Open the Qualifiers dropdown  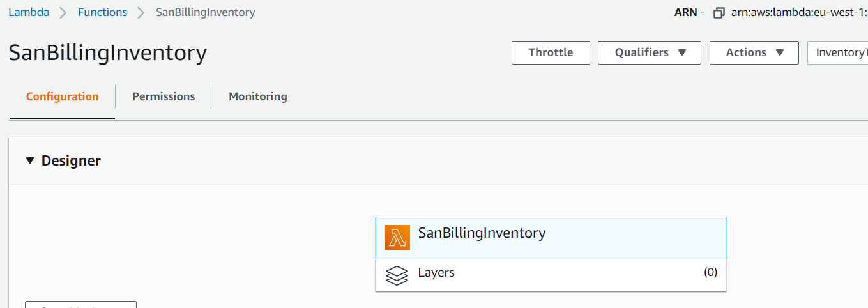(649, 52)
